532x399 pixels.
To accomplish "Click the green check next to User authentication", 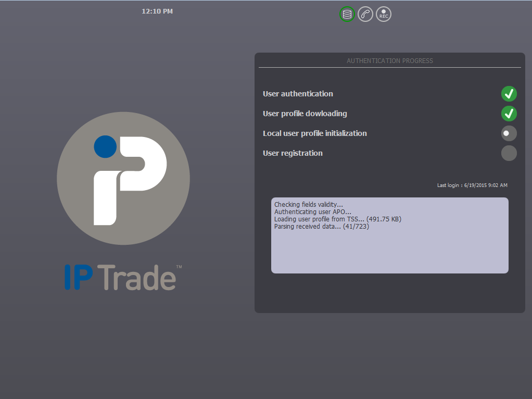I will point(509,94).
